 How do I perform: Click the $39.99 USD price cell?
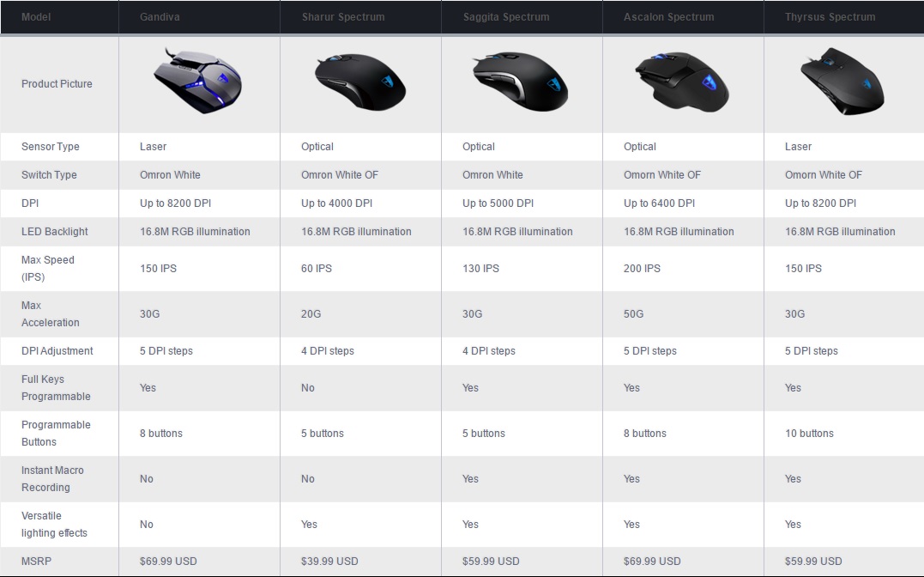pyautogui.click(x=329, y=562)
